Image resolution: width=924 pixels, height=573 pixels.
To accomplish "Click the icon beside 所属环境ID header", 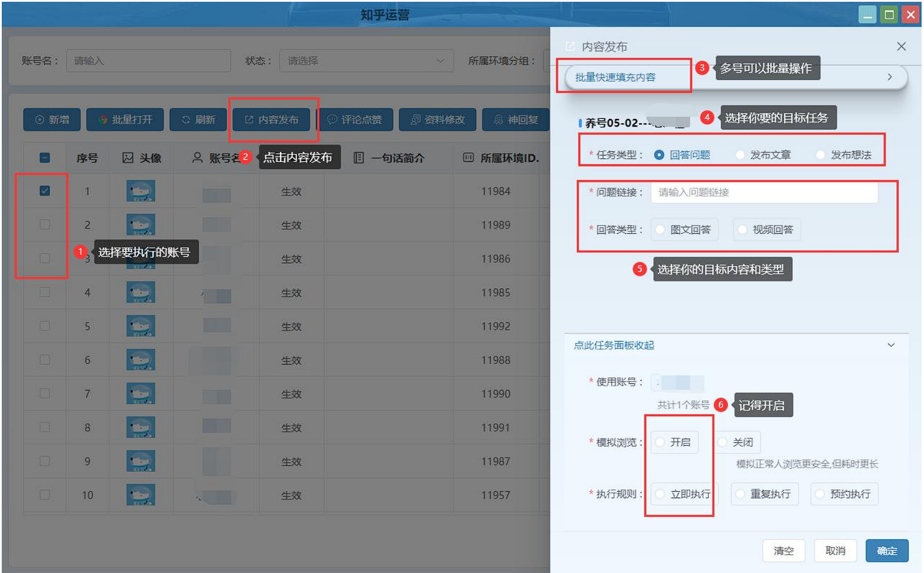I will tap(468, 158).
